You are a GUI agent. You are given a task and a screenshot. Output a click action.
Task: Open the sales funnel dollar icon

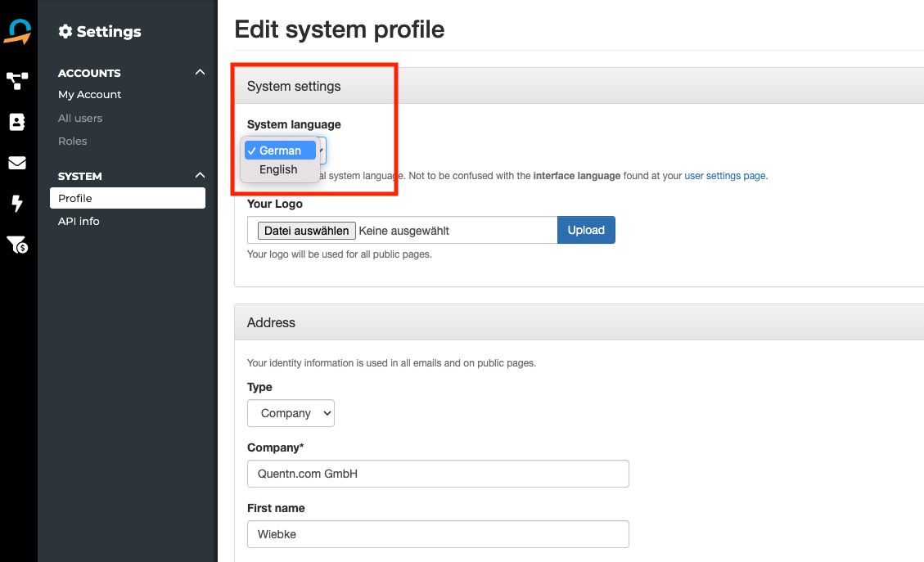[17, 245]
